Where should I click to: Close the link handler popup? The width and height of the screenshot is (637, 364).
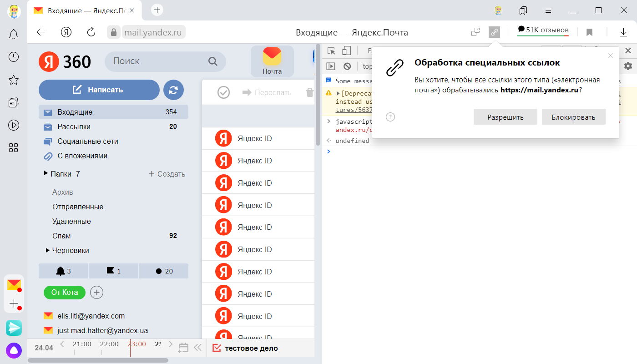pyautogui.click(x=611, y=56)
